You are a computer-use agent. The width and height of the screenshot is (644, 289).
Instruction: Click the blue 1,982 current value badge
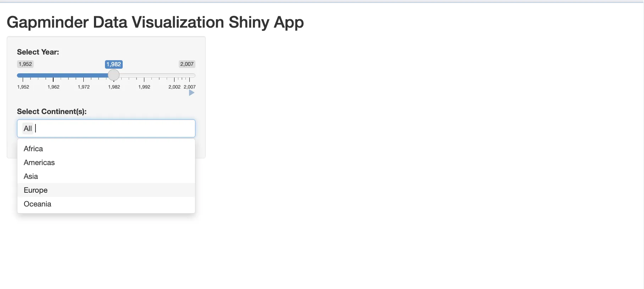(x=113, y=64)
